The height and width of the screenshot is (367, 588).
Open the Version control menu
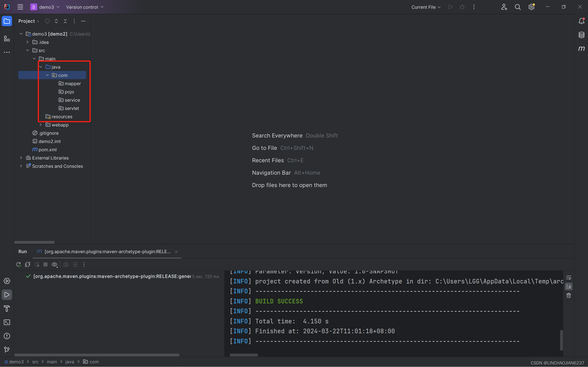click(x=85, y=7)
